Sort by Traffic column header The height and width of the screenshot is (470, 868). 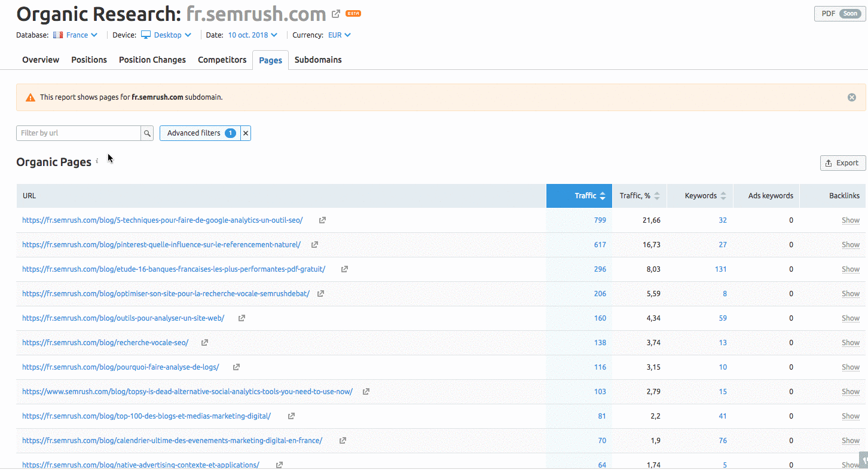[579, 196]
